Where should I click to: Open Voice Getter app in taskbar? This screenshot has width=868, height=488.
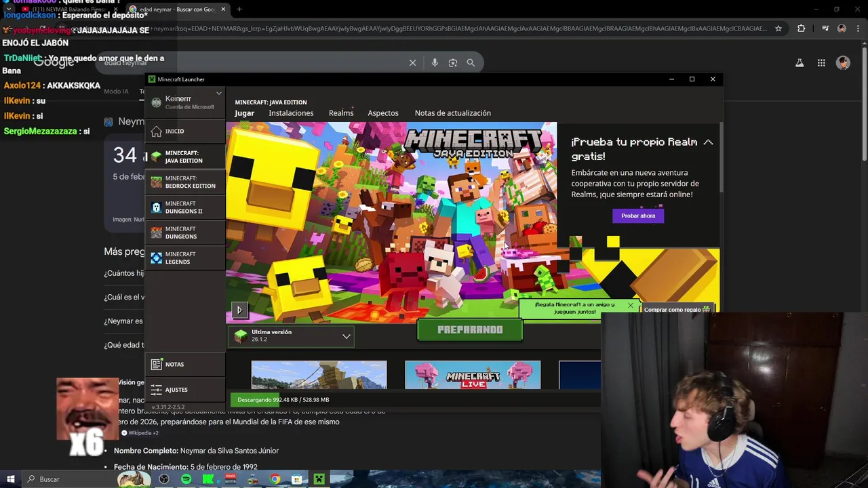pos(230,479)
